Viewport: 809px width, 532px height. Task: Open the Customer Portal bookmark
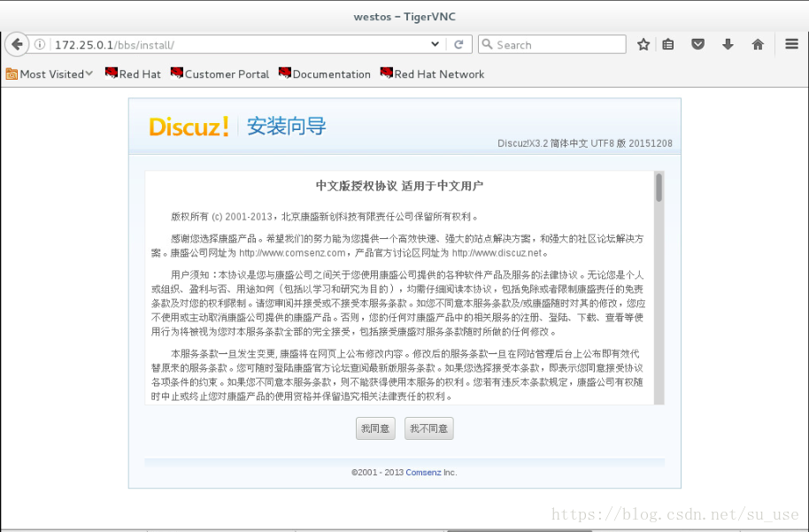(220, 73)
